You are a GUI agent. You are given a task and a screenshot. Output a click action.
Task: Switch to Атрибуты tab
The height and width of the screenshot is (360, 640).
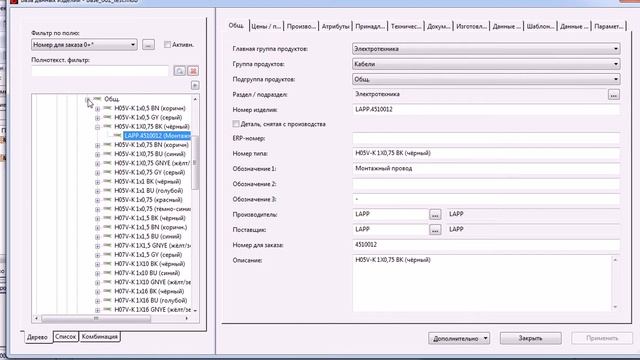336,26
